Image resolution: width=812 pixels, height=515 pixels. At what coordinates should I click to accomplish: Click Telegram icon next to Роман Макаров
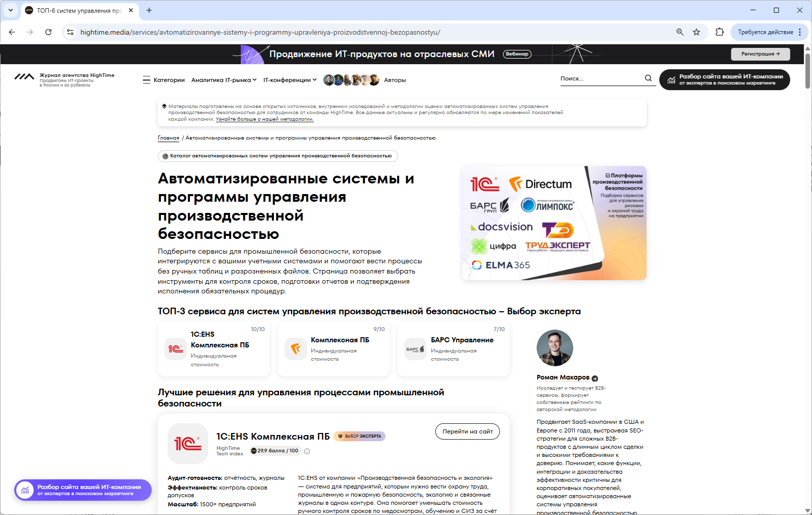[x=595, y=378]
